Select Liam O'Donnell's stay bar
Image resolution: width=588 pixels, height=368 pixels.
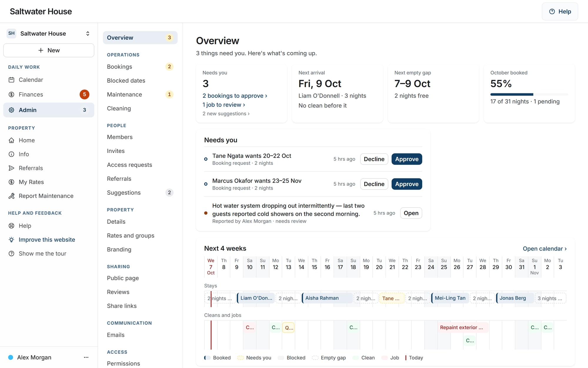pos(256,298)
